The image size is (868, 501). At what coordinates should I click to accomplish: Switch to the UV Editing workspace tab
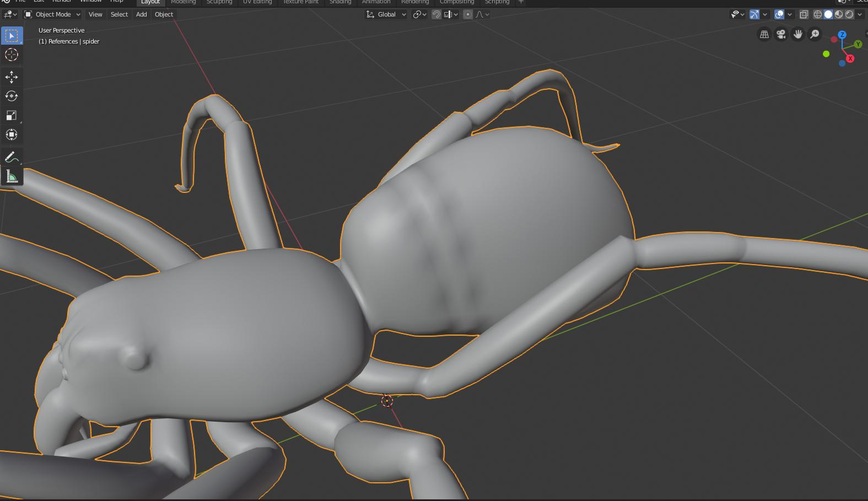pyautogui.click(x=257, y=2)
